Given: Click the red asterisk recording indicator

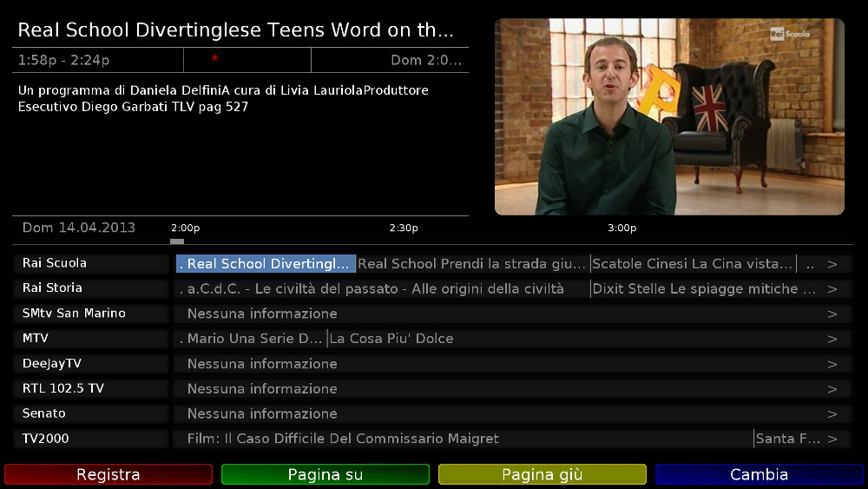Looking at the screenshot, I should (x=214, y=58).
